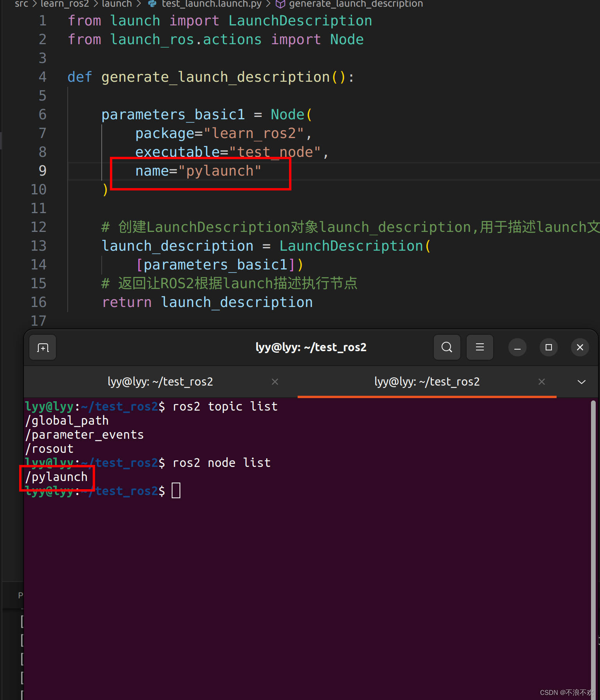Viewport: 600px width, 700px height.
Task: Select the generate_launch_description breadcrumb symbol
Action: [356, 4]
